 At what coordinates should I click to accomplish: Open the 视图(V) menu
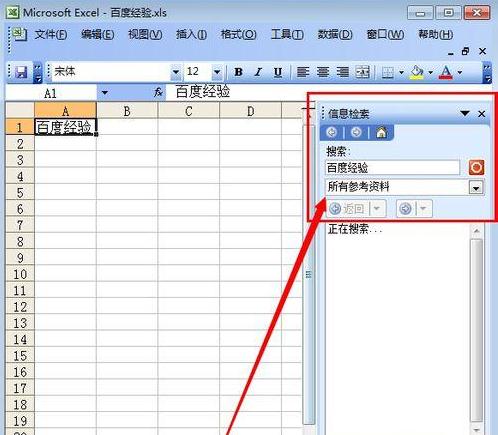coord(145,34)
